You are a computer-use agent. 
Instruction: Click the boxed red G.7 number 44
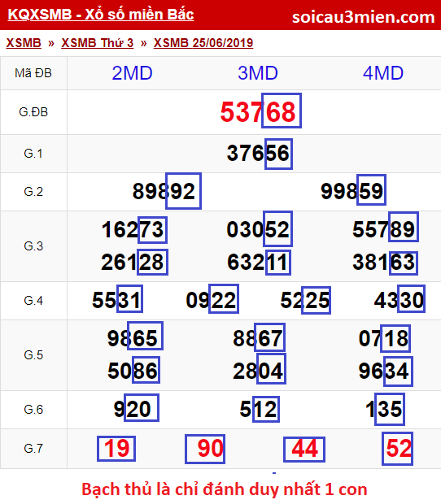pyautogui.click(x=304, y=449)
